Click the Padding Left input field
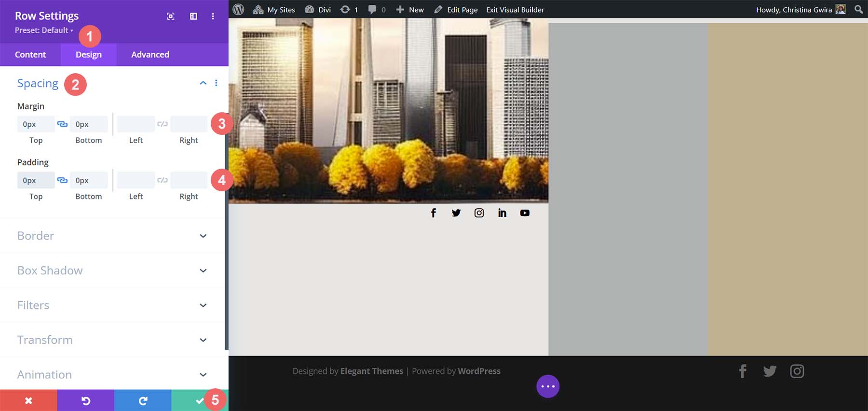Viewport: 868px width, 411px height. [x=136, y=180]
